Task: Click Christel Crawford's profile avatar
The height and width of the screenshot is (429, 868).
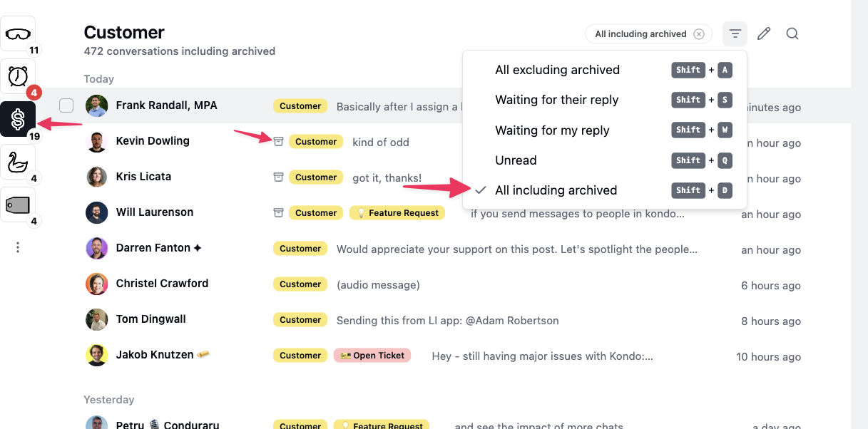Action: pyautogui.click(x=97, y=284)
